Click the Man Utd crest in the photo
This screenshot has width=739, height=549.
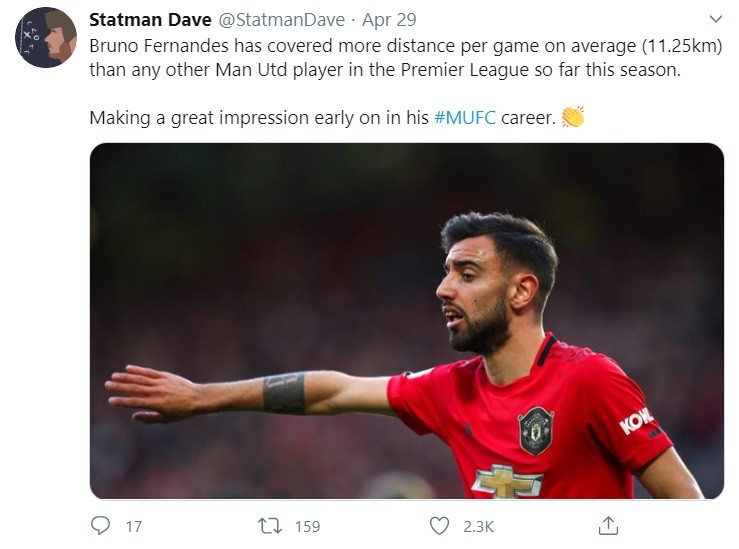535,429
